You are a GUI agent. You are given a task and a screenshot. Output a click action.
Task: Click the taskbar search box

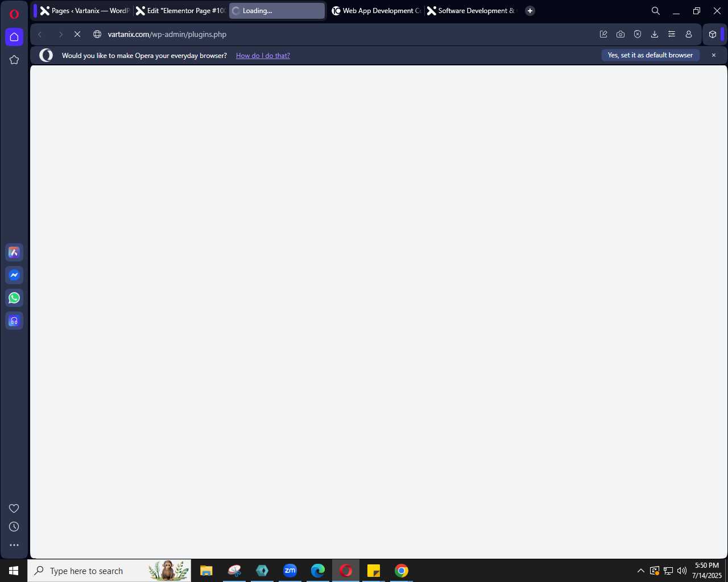pyautogui.click(x=109, y=571)
